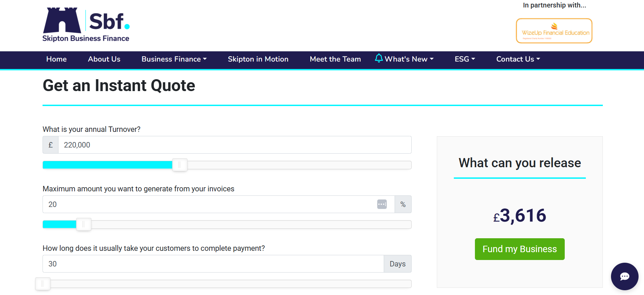Open the Meet the Team page

pyautogui.click(x=335, y=59)
